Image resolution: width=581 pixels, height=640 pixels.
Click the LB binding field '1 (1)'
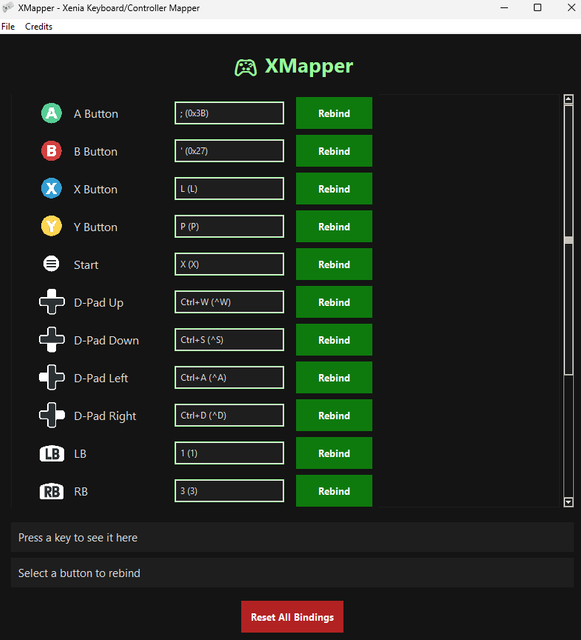click(229, 453)
